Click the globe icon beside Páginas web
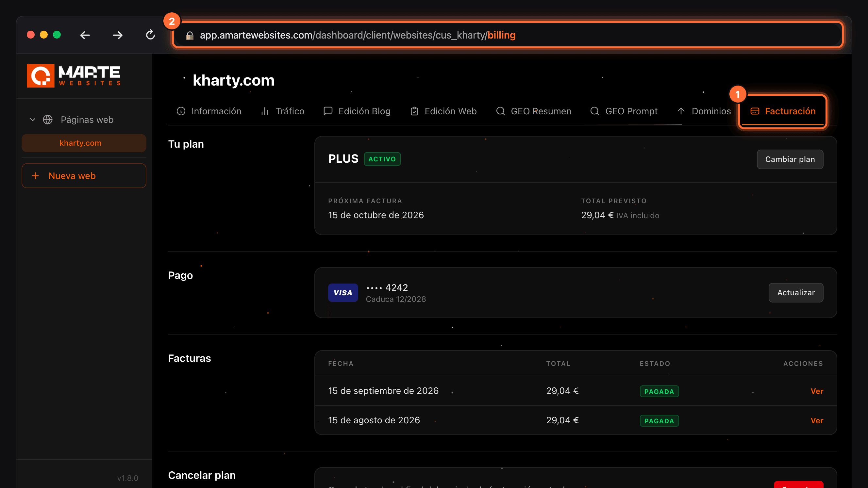 click(48, 120)
